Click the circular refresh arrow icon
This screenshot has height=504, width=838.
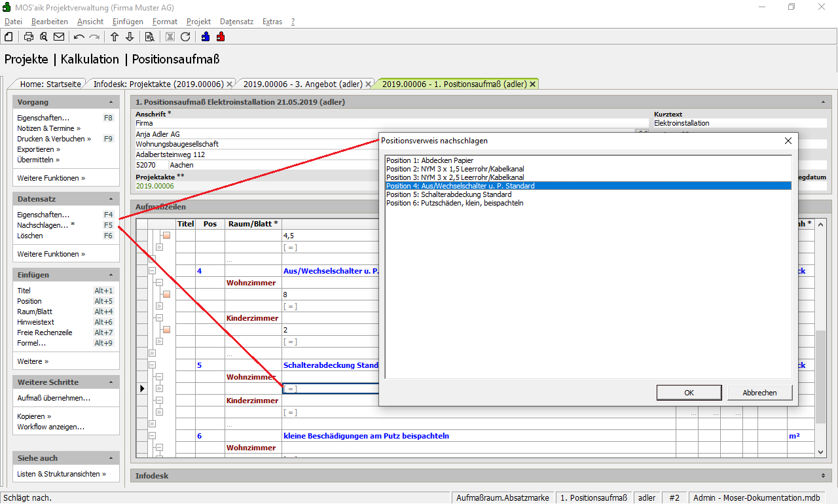(185, 37)
